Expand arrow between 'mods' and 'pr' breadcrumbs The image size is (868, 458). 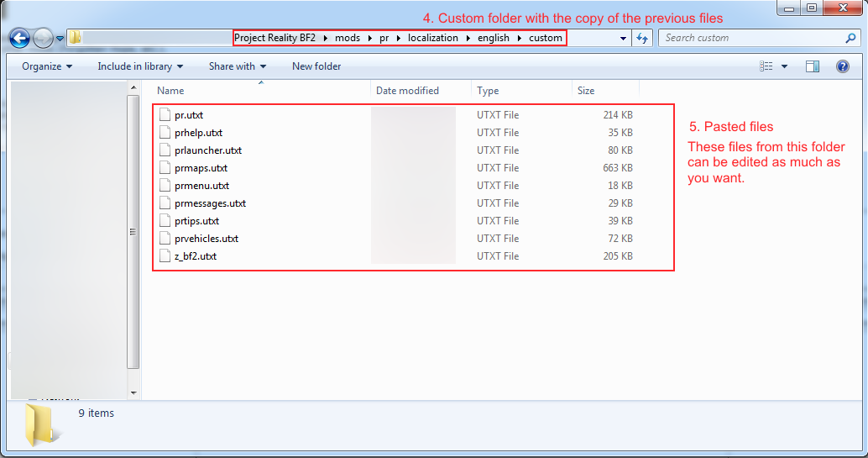coord(370,38)
